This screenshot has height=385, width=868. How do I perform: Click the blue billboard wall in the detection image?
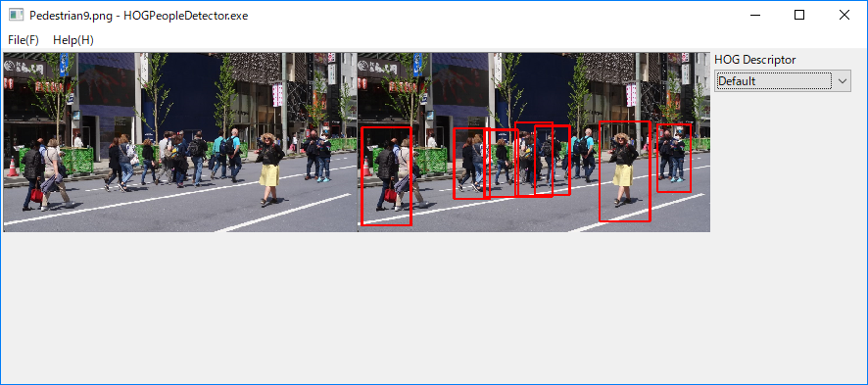tap(534, 88)
